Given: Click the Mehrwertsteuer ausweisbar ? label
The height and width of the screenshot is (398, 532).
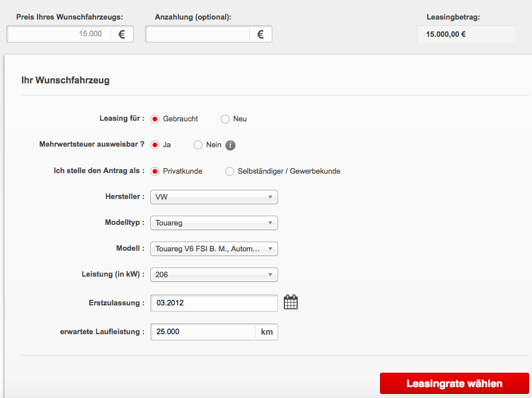Looking at the screenshot, I should click(x=92, y=144).
